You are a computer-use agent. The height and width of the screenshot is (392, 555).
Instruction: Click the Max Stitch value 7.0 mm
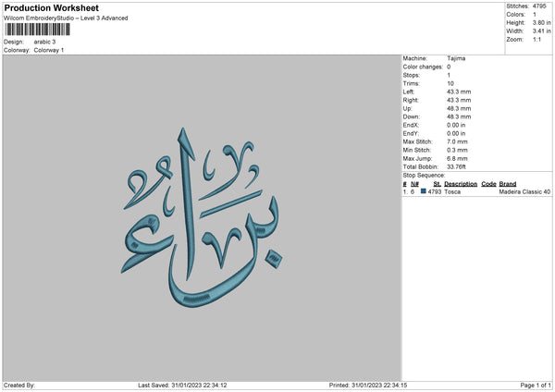pos(457,141)
